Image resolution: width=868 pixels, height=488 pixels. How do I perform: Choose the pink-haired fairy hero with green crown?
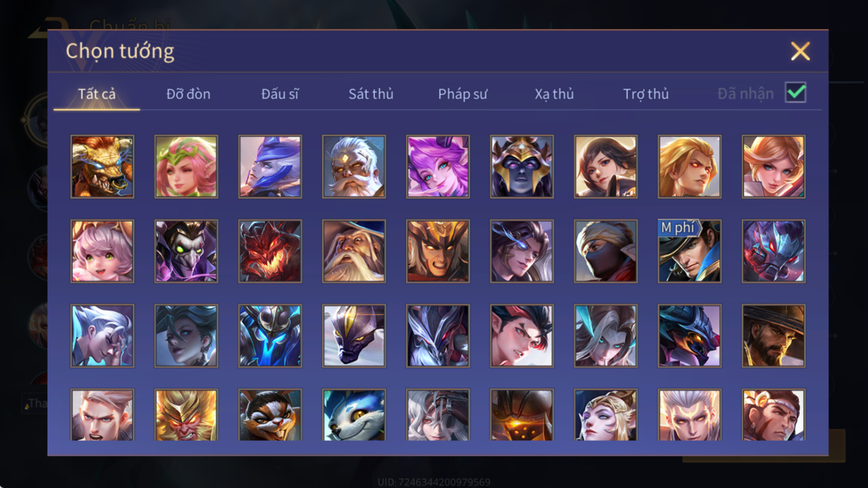click(x=186, y=166)
